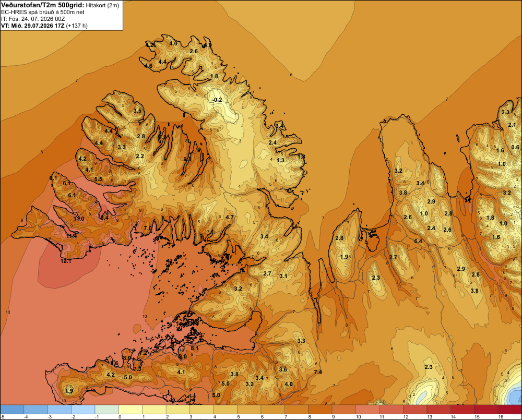Select the orange legend swatch between 7 and 8
The height and width of the screenshot is (420, 522).
296,410
